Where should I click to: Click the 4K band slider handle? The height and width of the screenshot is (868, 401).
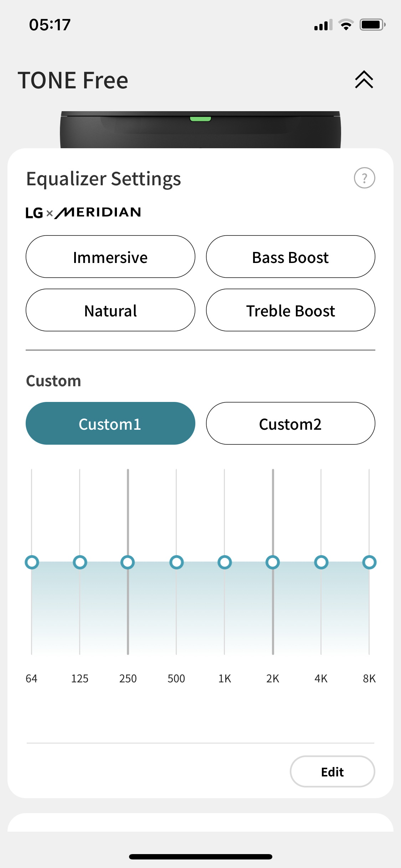(x=321, y=562)
